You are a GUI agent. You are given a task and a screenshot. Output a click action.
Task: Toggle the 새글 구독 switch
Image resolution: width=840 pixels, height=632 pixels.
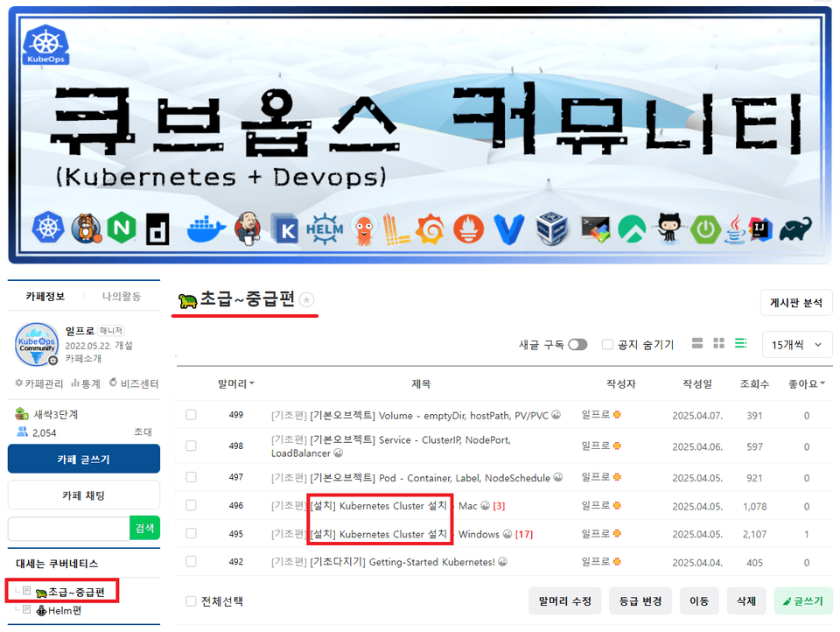pos(577,344)
